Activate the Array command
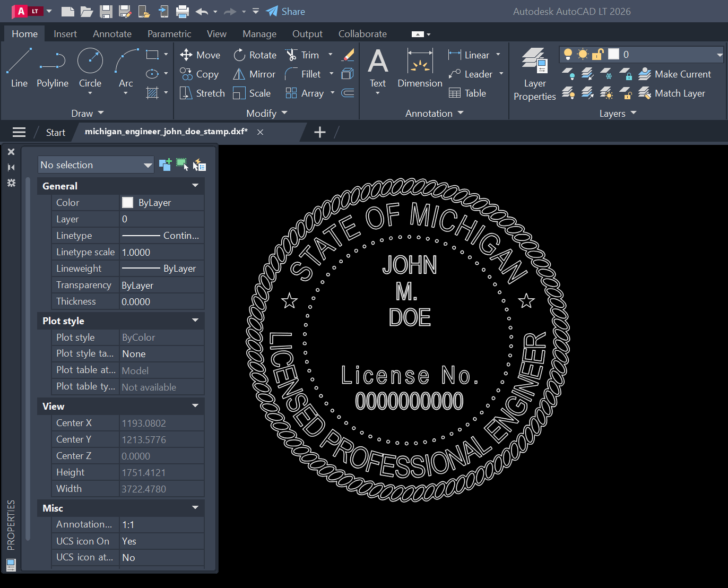 point(305,93)
